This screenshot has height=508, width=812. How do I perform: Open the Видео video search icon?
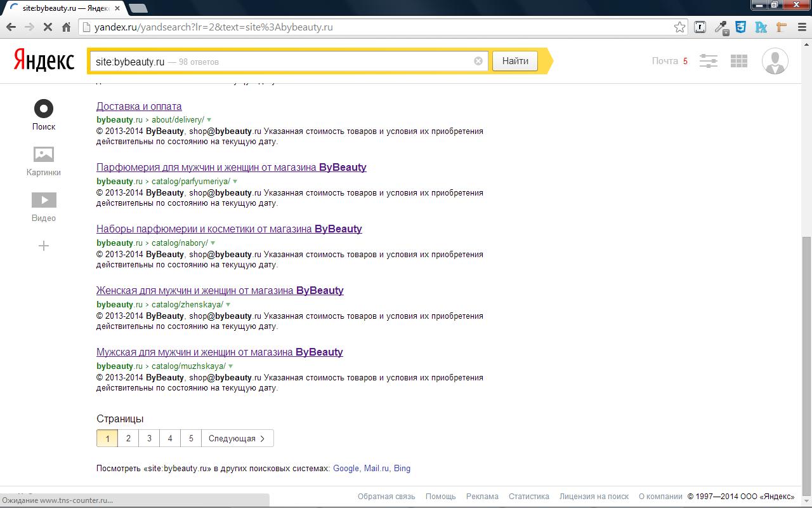click(44, 200)
